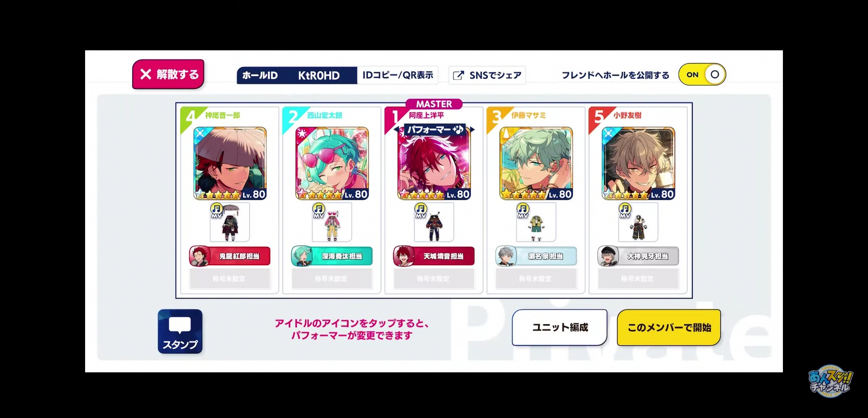Click the 解散する disband button
The width and height of the screenshot is (868, 418).
point(168,74)
